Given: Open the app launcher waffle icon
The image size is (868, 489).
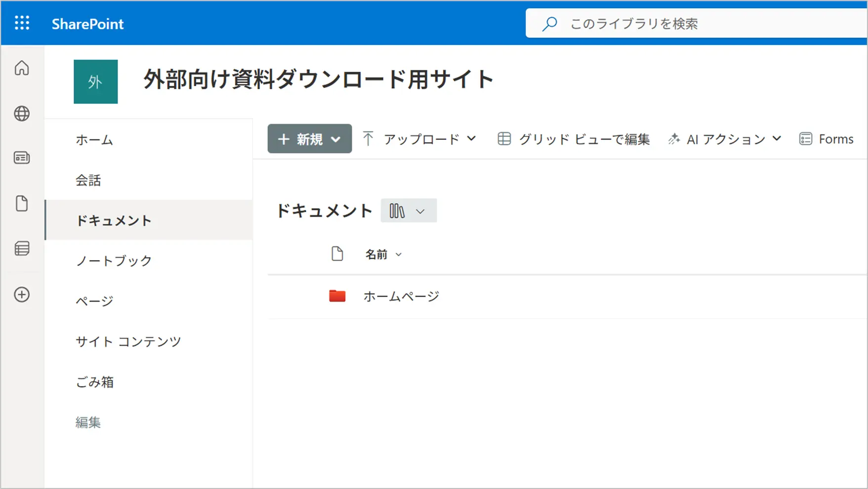Looking at the screenshot, I should coord(22,23).
